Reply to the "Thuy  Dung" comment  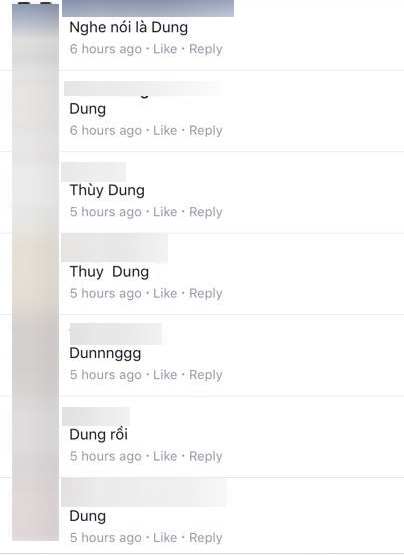pyautogui.click(x=206, y=293)
